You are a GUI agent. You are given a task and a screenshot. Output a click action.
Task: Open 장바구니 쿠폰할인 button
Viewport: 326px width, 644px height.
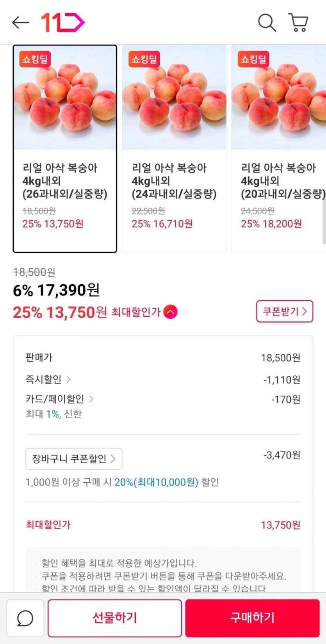click(74, 459)
